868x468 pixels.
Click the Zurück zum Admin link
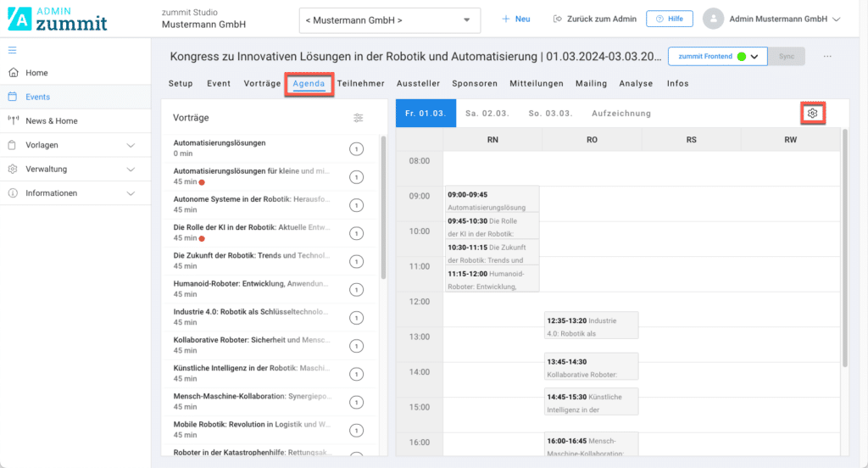coord(594,19)
